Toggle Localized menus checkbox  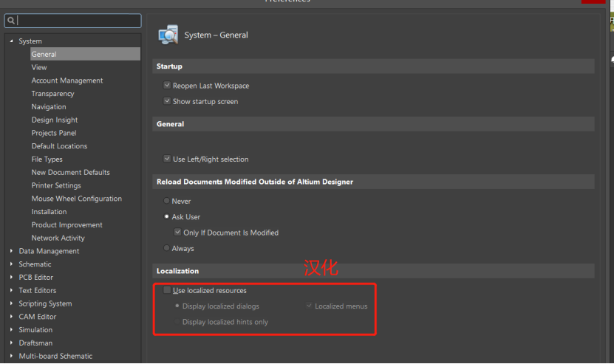click(x=310, y=306)
